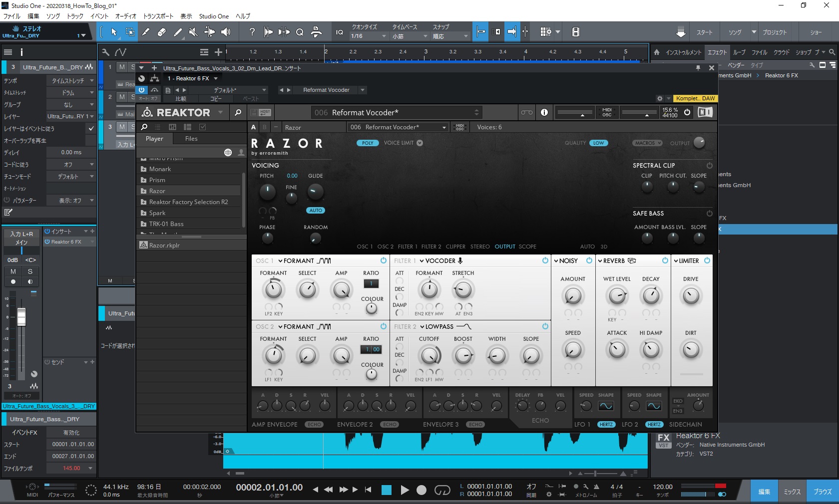Select Monark in Reaktor library
Viewport: 839px width, 504px height.
[x=189, y=169]
